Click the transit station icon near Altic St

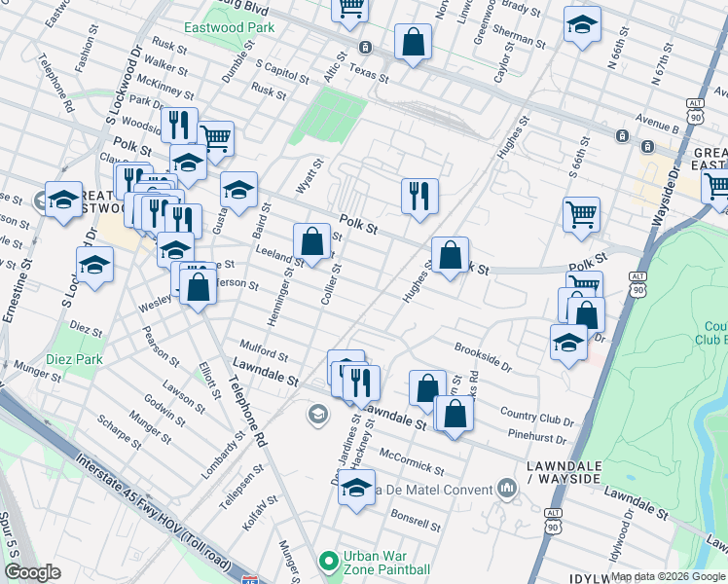coord(365,48)
